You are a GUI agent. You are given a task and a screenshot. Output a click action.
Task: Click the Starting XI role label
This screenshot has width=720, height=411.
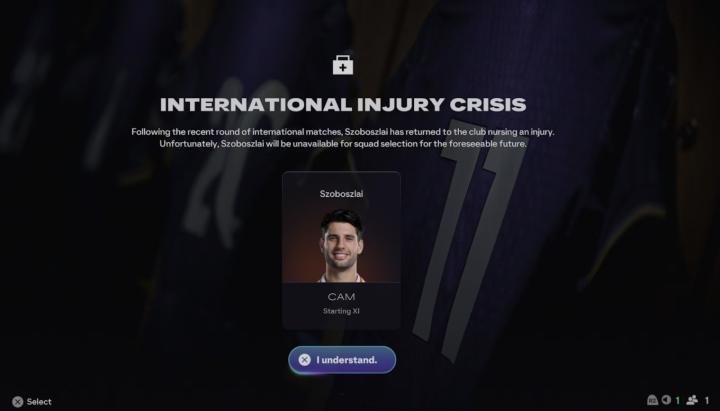point(341,311)
